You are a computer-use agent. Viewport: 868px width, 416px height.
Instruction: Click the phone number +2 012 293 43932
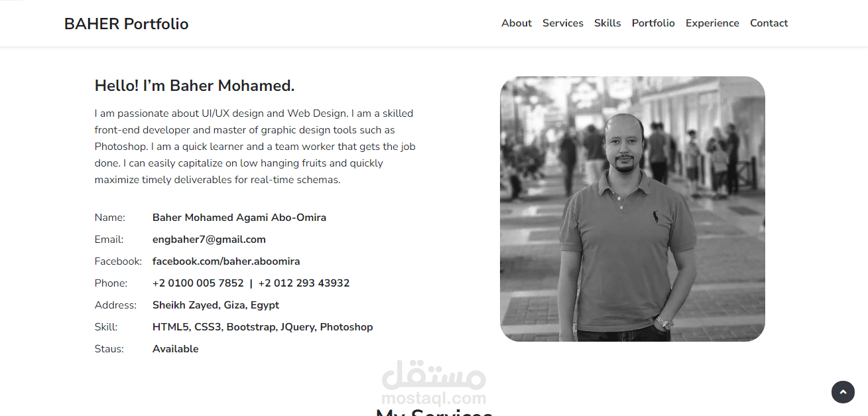(x=304, y=283)
